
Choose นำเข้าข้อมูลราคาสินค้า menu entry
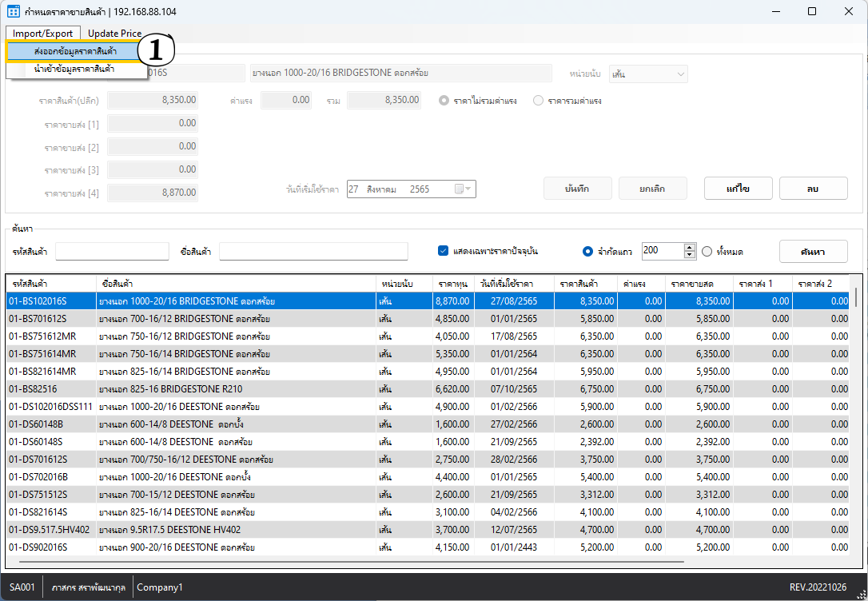(x=74, y=70)
